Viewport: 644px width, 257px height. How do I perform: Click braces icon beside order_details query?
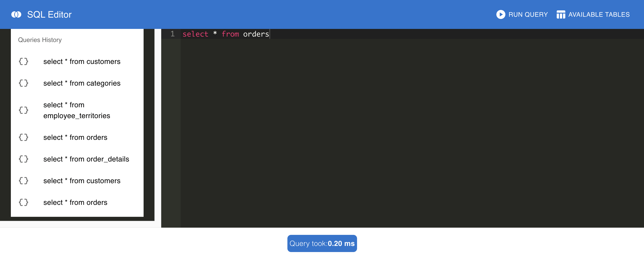point(24,159)
